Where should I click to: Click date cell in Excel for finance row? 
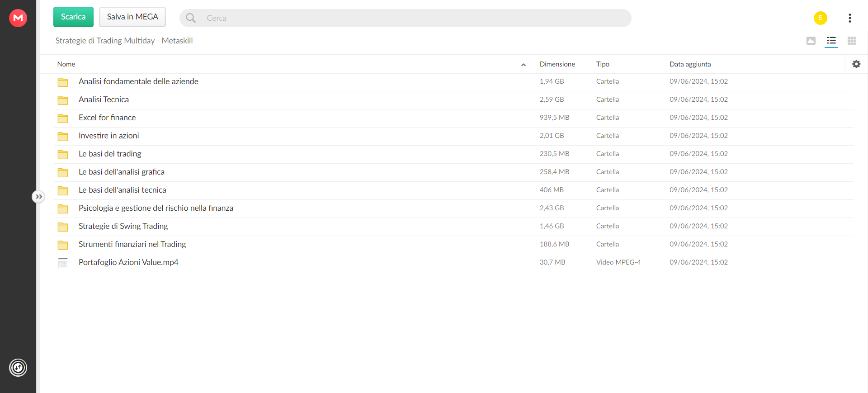698,118
